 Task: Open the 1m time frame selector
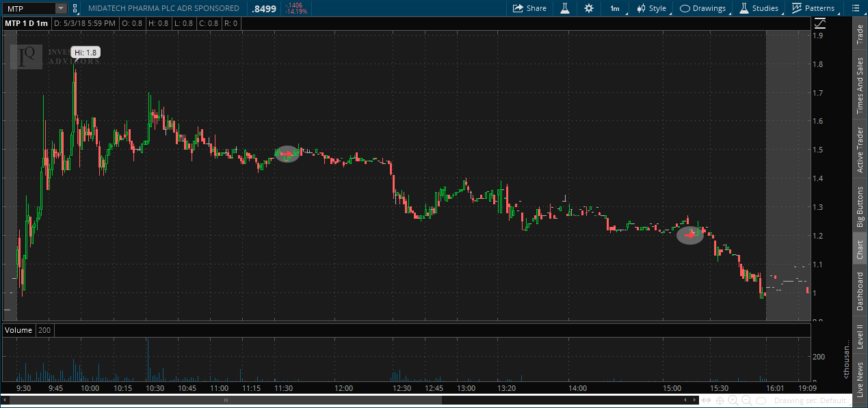pos(615,8)
